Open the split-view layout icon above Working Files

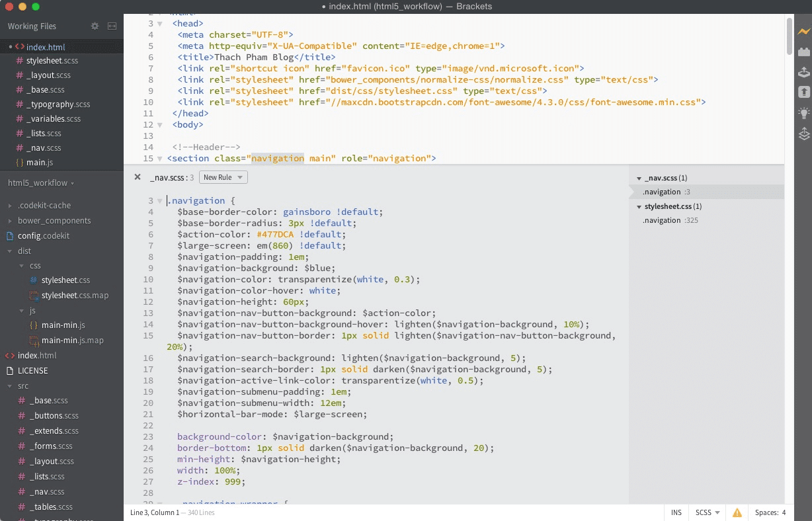point(112,26)
